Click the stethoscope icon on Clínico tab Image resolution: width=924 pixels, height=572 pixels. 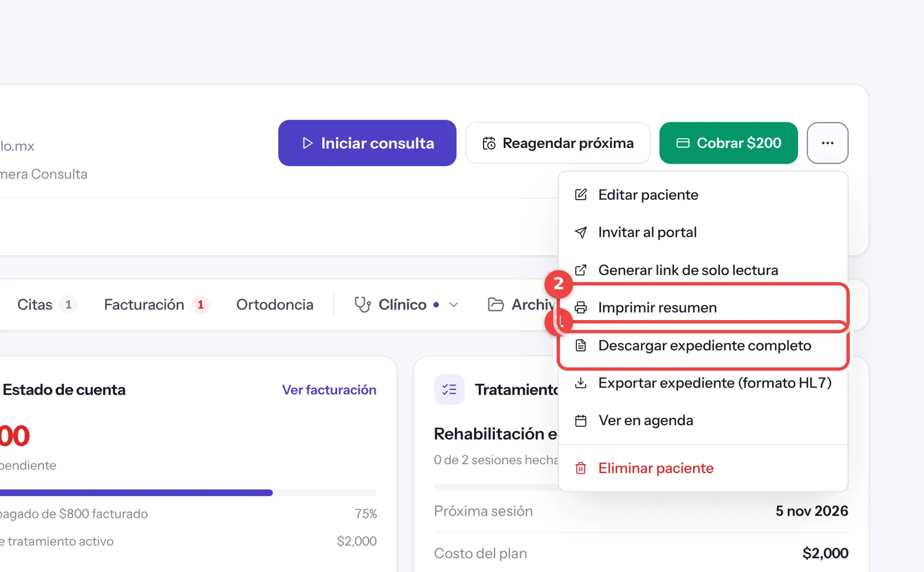(x=363, y=304)
